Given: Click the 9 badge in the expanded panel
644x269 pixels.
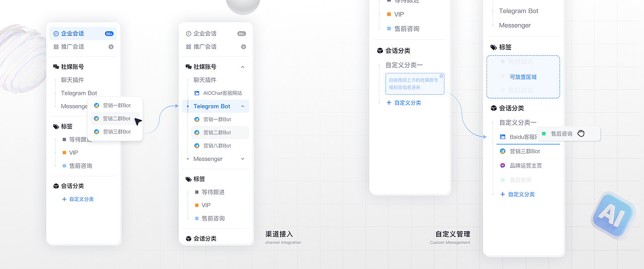Looking at the screenshot, I should (x=244, y=47).
